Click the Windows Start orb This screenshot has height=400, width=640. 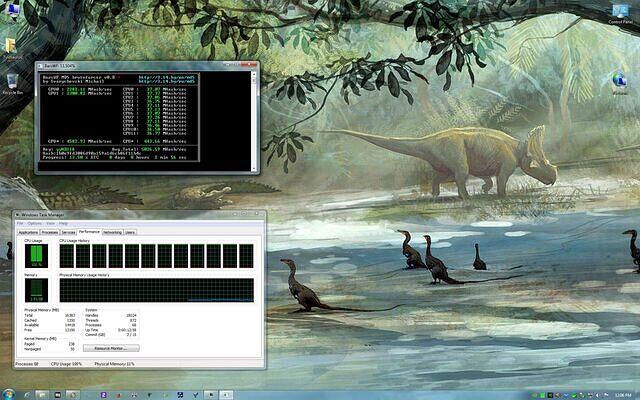point(9,392)
